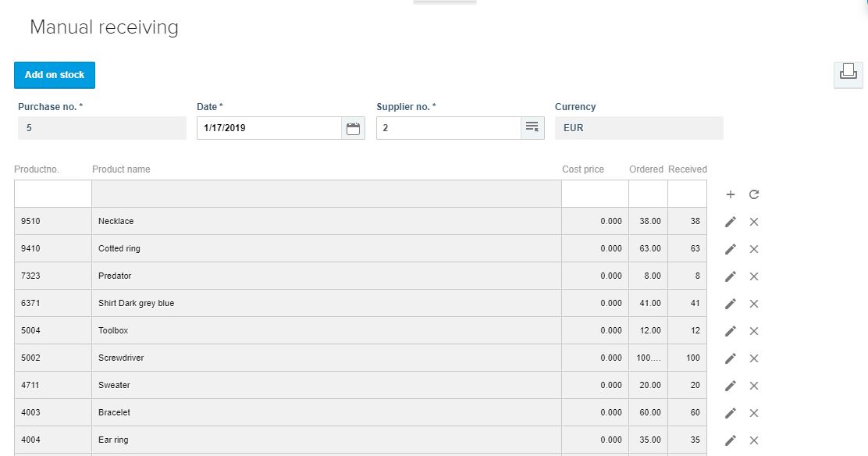Click the empty Cost price entry cell
This screenshot has width=868, height=456.
coord(595,194)
